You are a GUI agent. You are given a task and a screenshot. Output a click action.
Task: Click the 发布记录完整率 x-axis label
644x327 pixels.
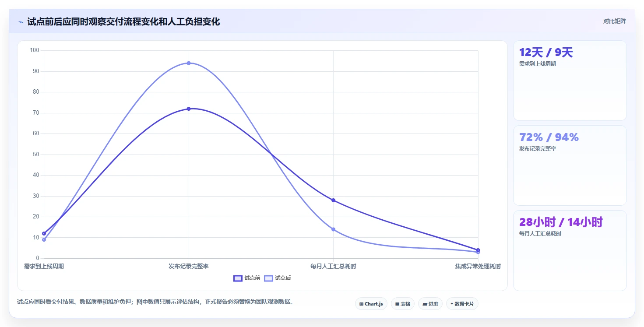(x=189, y=266)
